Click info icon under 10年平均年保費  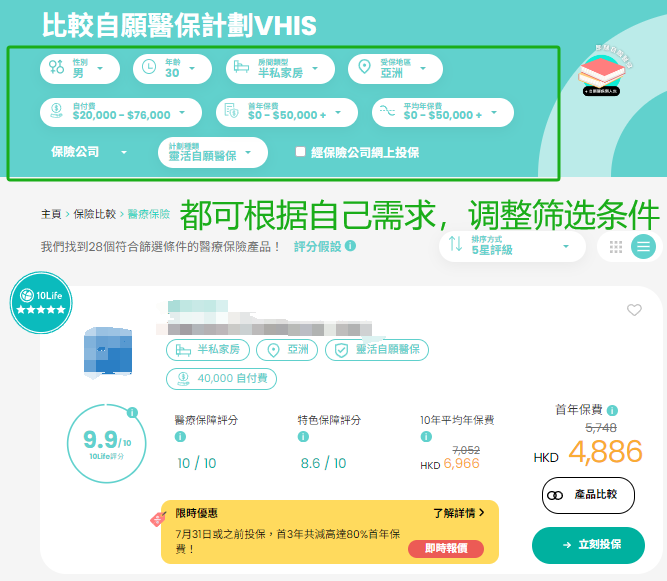427,437
